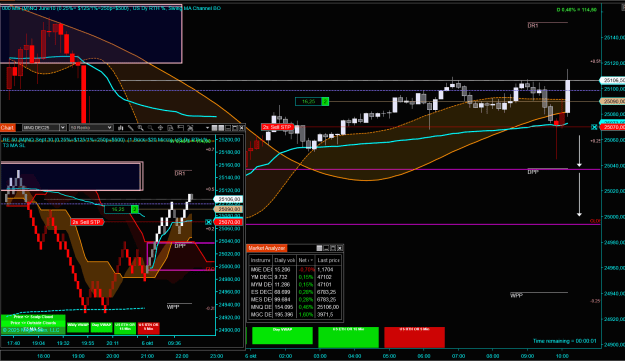The image size is (625, 361).
Task: Click the 09:36 label on the small chart time axis
Action: click(x=174, y=343)
